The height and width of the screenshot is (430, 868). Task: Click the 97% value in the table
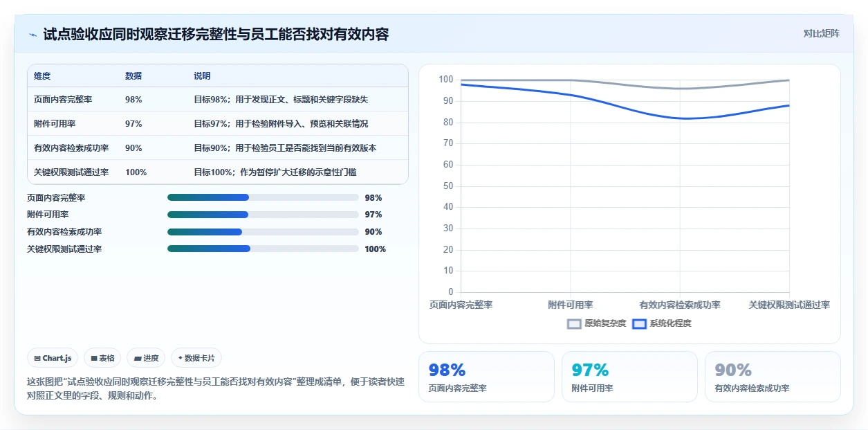click(x=133, y=124)
